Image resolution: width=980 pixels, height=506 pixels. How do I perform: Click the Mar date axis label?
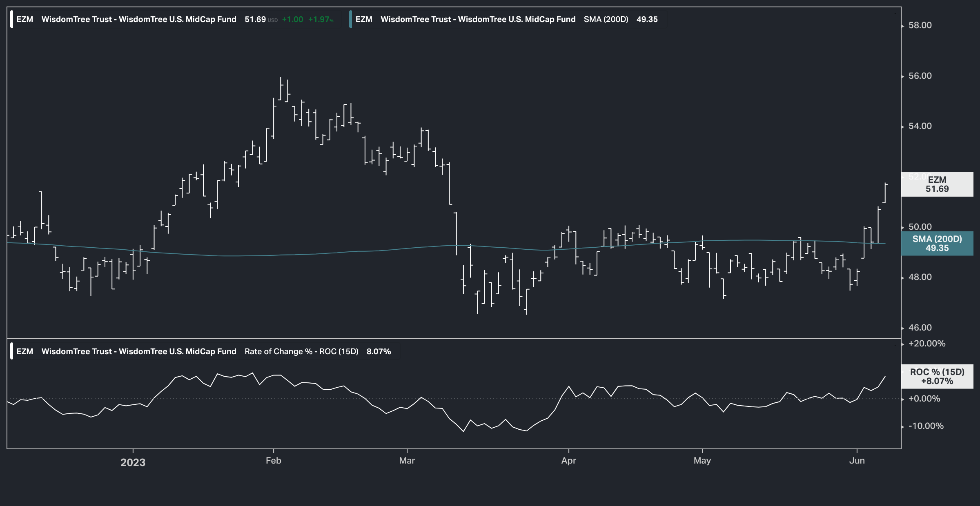click(407, 461)
